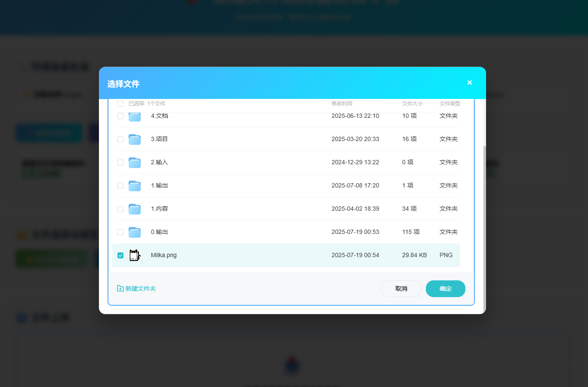Click the date 2025-06-13 22:10
The height and width of the screenshot is (387, 588).
pyautogui.click(x=355, y=116)
